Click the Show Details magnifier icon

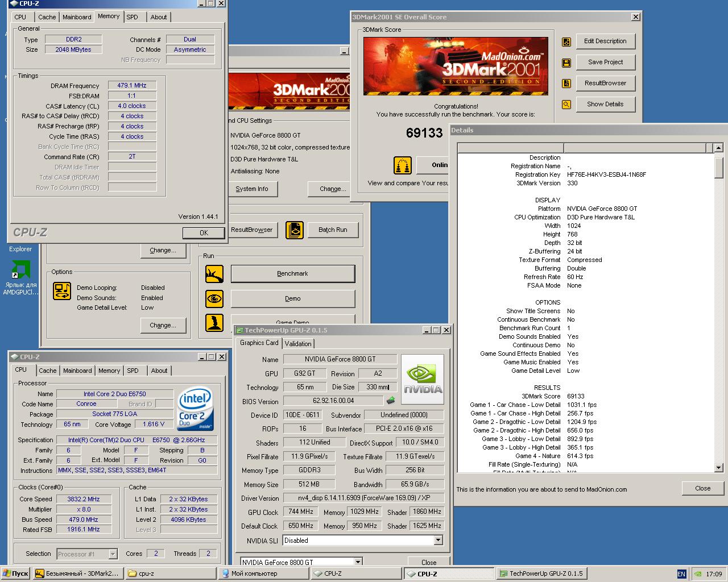point(566,105)
